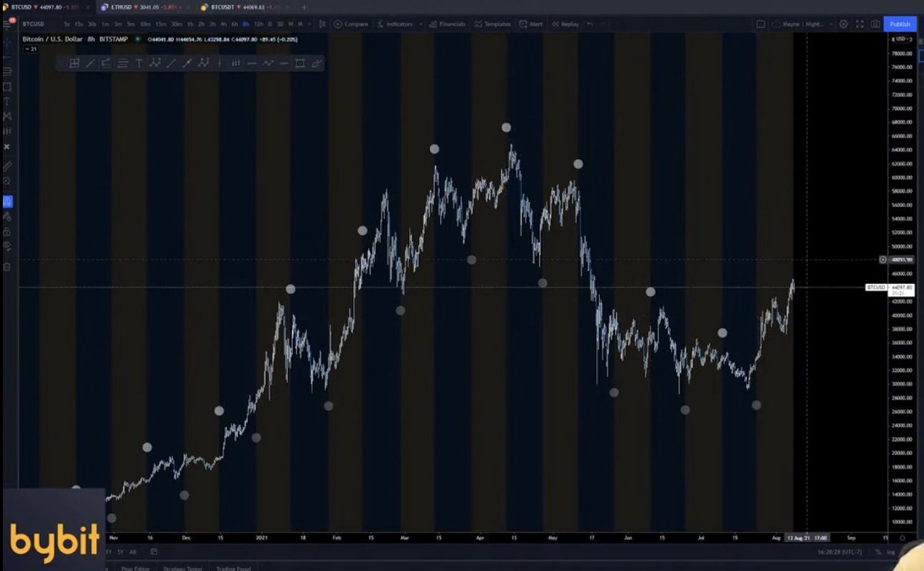Toggle hide all drawings eye icon
The width and height of the screenshot is (924, 571).
pyautogui.click(x=8, y=248)
